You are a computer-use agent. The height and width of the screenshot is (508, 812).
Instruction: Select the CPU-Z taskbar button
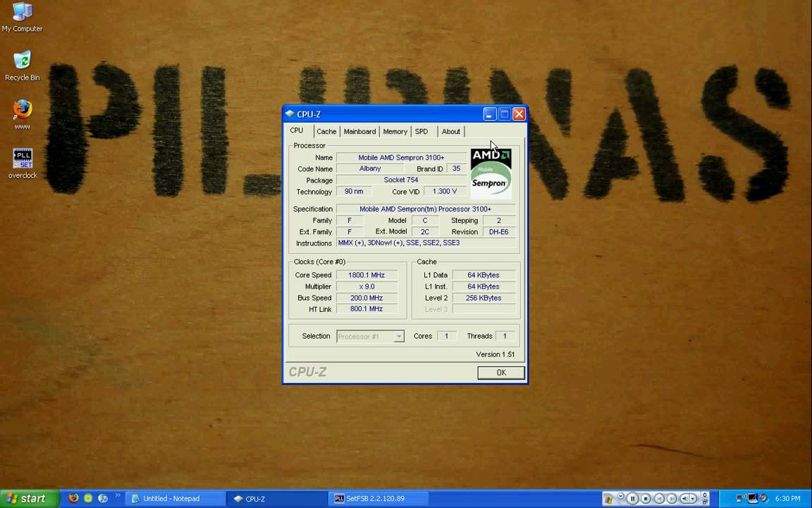click(278, 499)
